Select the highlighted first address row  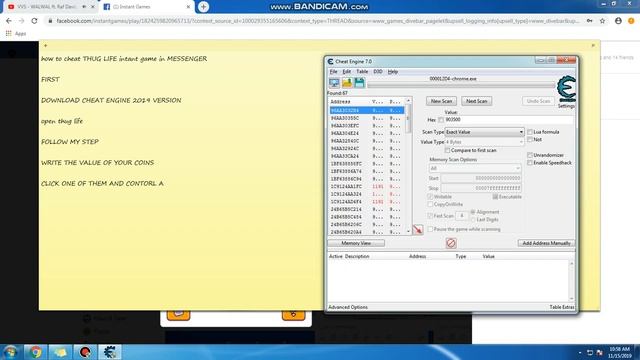click(x=367, y=111)
